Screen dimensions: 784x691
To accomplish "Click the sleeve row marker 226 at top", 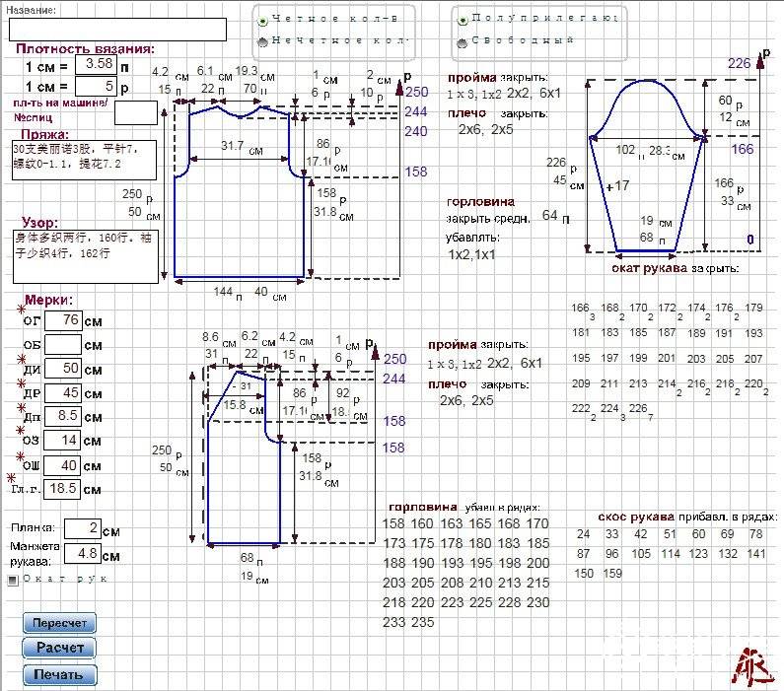I will tap(739, 63).
